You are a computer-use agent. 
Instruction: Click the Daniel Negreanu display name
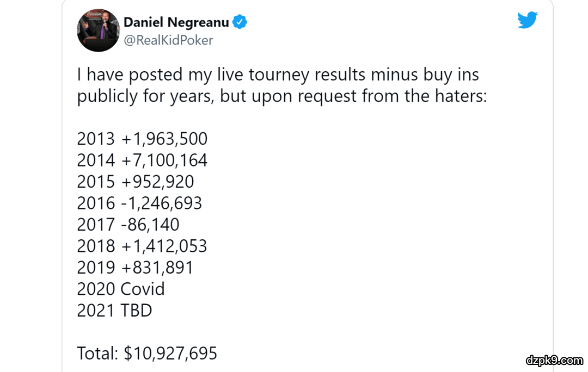176,22
